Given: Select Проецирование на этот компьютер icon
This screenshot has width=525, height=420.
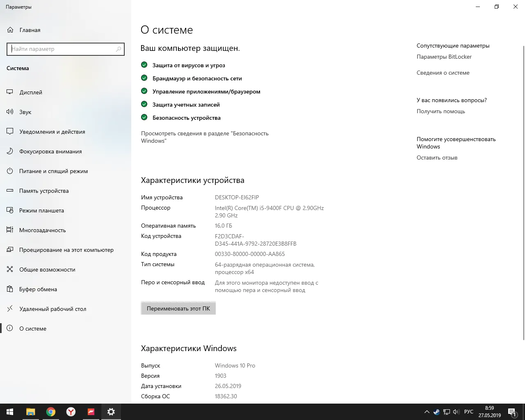Looking at the screenshot, I should pyautogui.click(x=10, y=250).
